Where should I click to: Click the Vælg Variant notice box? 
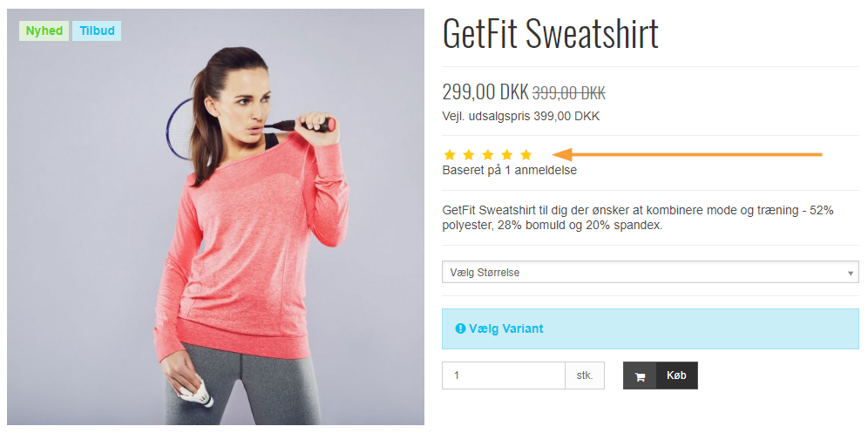tap(650, 329)
